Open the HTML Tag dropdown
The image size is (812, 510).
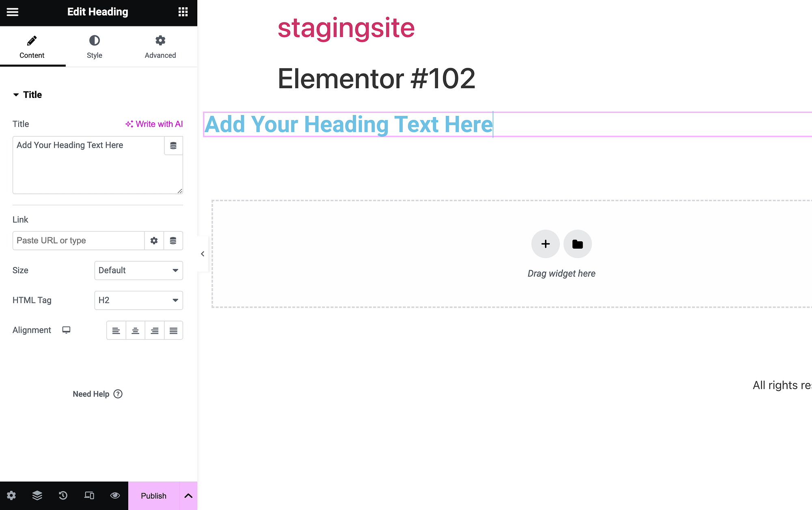coord(138,299)
